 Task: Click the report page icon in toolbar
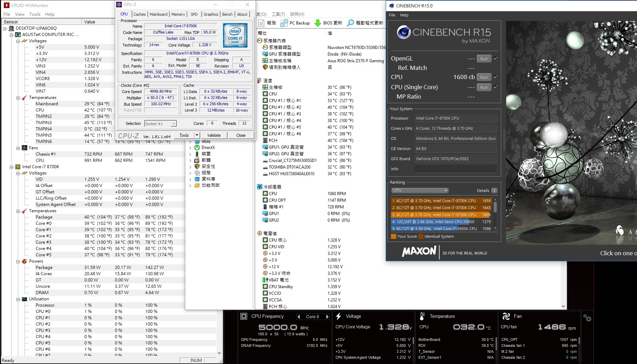click(261, 23)
